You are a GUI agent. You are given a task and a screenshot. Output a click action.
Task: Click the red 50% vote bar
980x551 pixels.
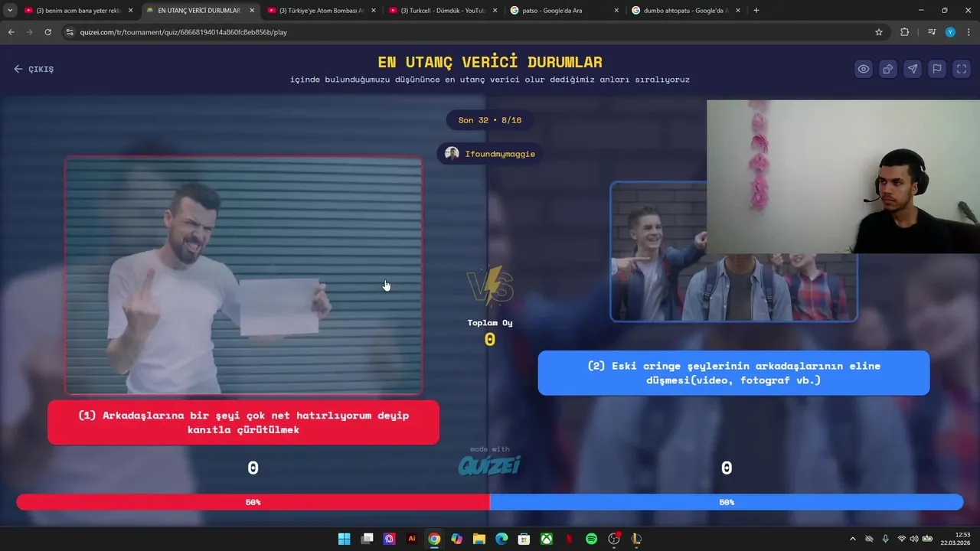pos(253,502)
